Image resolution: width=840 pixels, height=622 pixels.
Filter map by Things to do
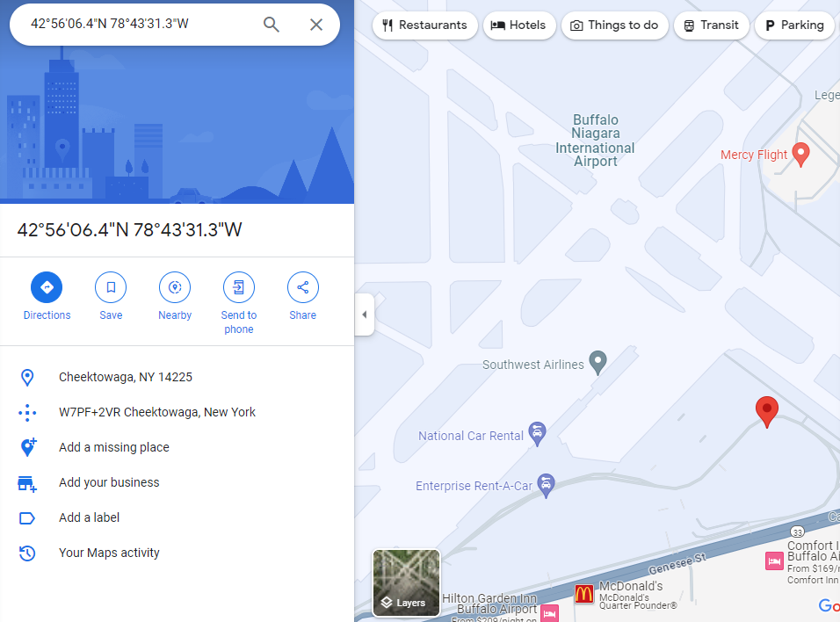(614, 25)
